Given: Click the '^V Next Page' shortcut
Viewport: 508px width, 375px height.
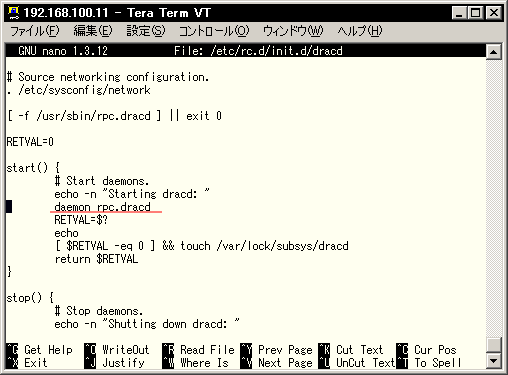Looking at the screenshot, I should (277, 363).
